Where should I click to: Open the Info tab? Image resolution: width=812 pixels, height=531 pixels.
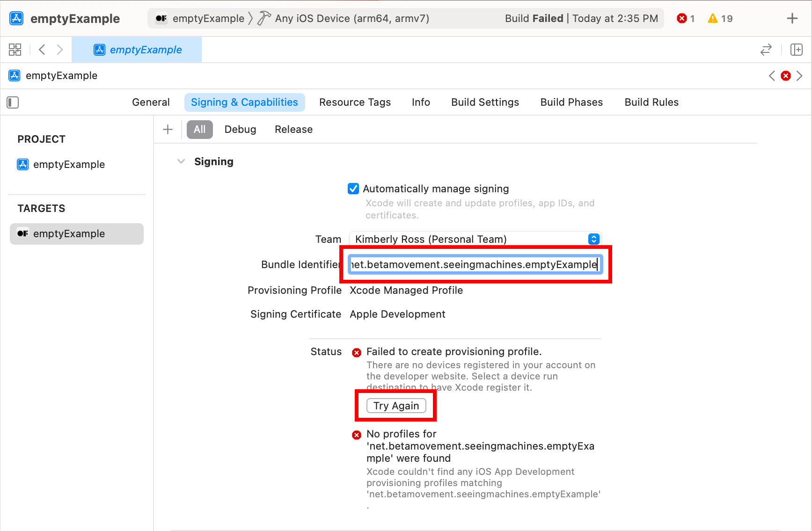[x=421, y=102]
